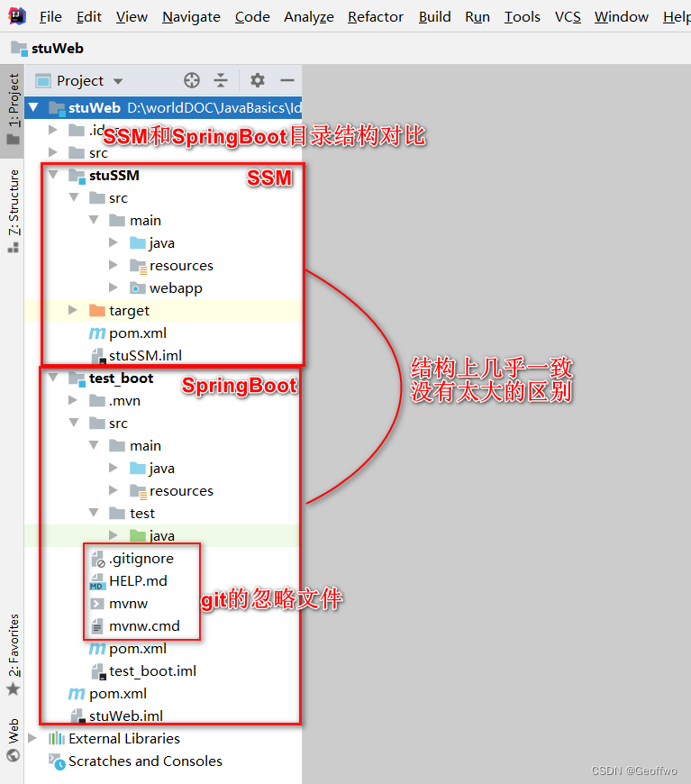691x784 pixels.
Task: Click the stuSSM module folder icon
Action: click(x=77, y=176)
